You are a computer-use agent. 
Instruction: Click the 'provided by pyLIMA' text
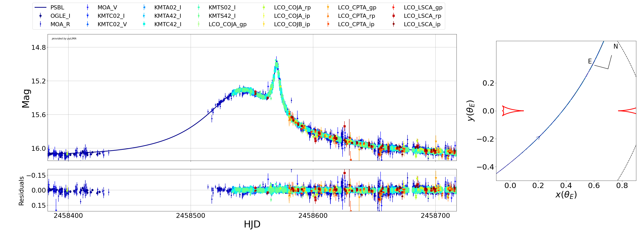click(64, 38)
